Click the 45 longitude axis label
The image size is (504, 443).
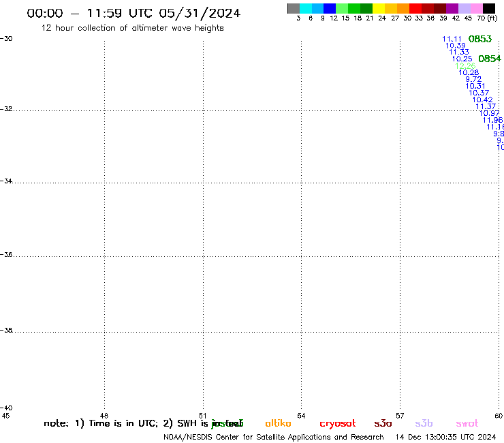[x=5, y=416]
